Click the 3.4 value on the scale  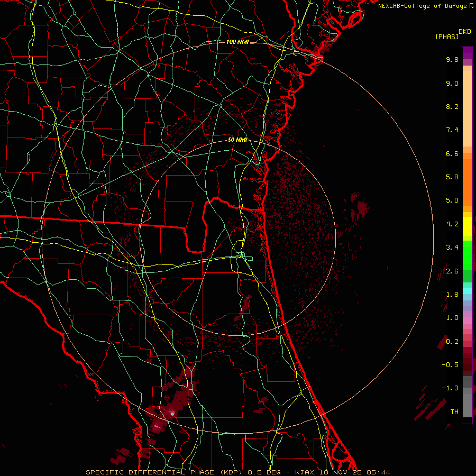point(452,248)
